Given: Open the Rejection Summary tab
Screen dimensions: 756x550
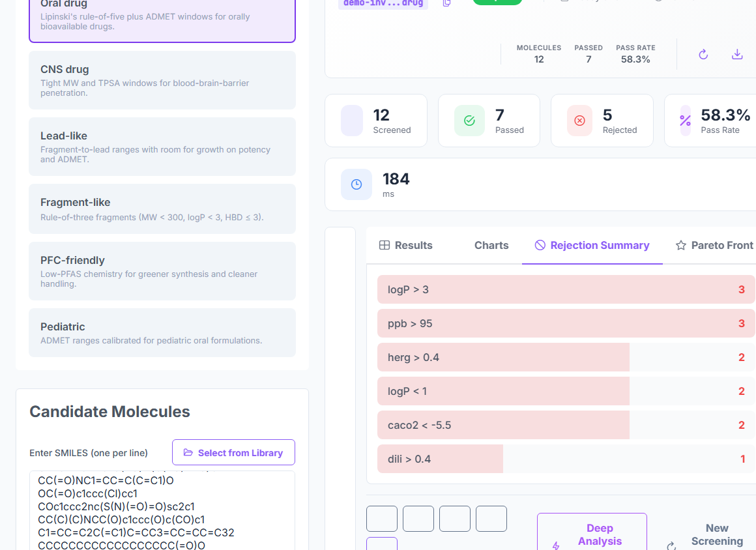Looking at the screenshot, I should (x=592, y=246).
